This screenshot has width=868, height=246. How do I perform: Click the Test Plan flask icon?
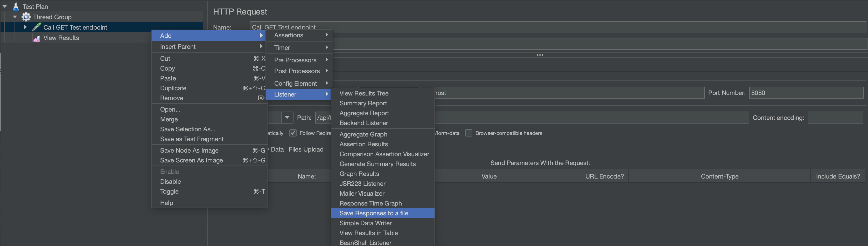16,6
